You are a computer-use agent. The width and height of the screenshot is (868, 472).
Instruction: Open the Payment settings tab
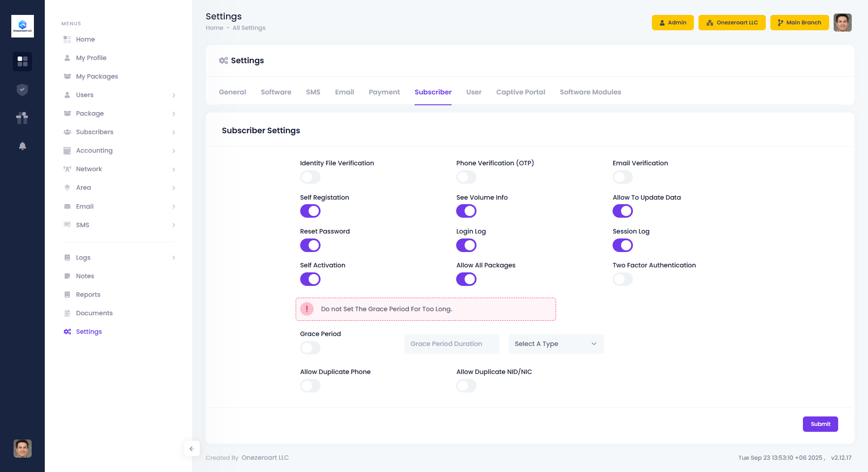(x=384, y=92)
